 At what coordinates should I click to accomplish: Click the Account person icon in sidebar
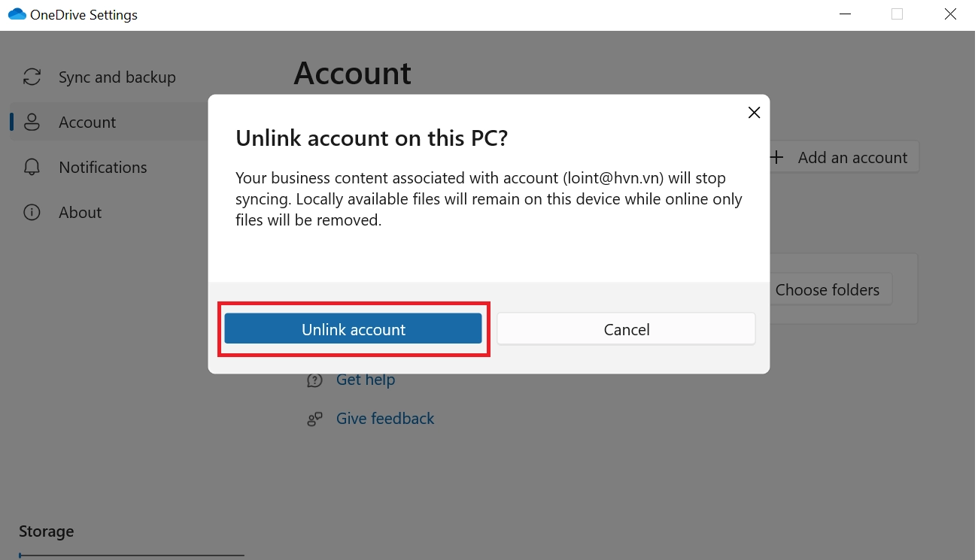32,123
